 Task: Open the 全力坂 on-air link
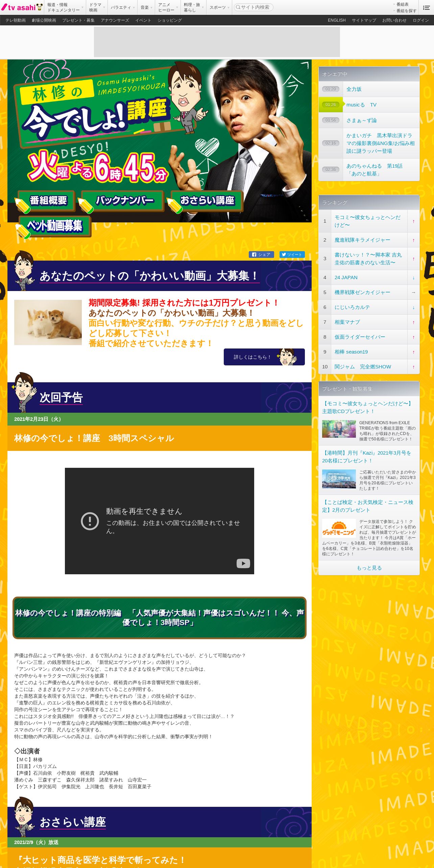coord(354,89)
